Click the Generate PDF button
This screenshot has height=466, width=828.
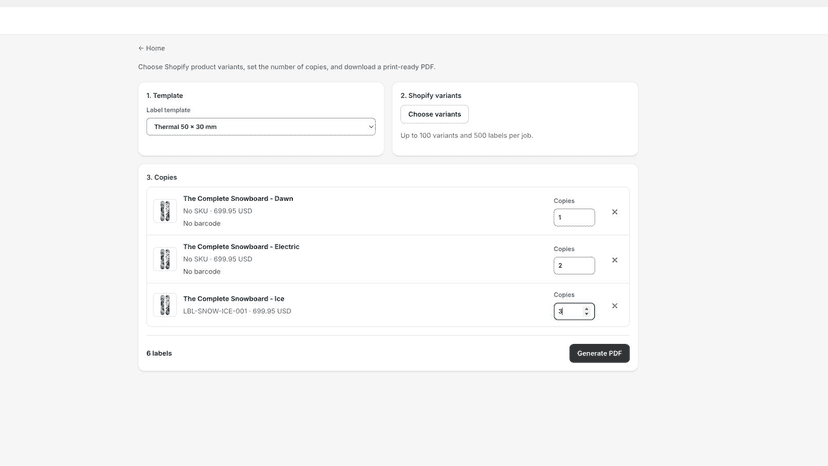(599, 353)
